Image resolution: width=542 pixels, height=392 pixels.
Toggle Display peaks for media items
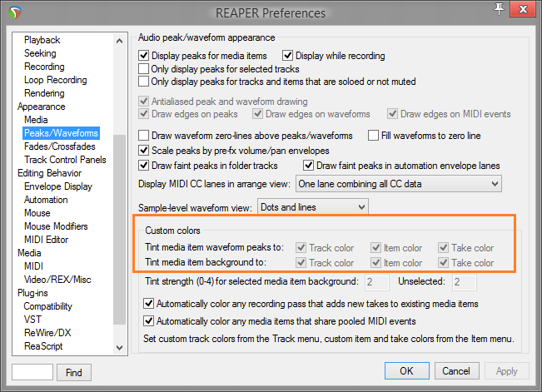click(x=144, y=56)
